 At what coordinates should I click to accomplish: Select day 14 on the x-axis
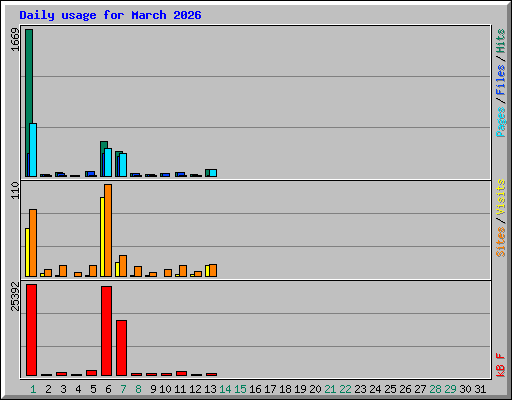[x=225, y=389]
